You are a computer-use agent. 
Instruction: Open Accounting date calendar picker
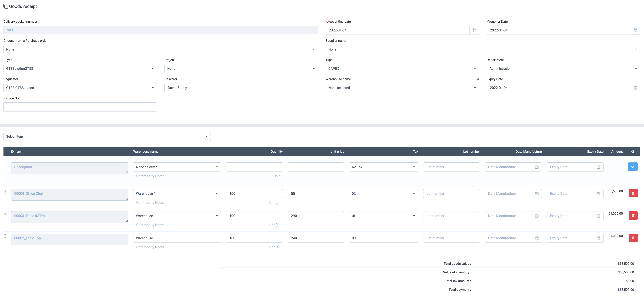coord(474,30)
